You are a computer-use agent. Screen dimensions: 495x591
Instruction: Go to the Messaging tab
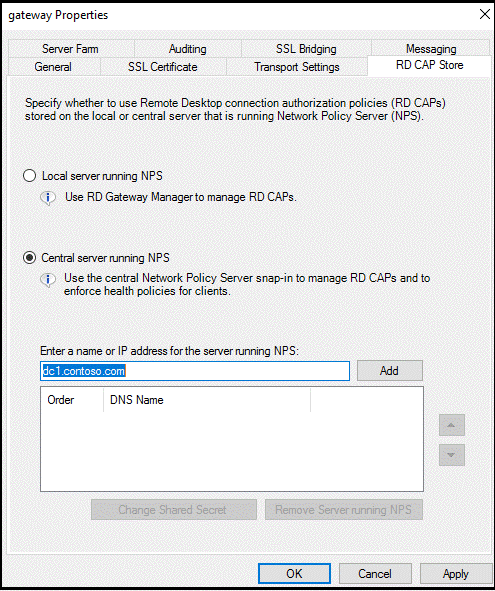431,49
